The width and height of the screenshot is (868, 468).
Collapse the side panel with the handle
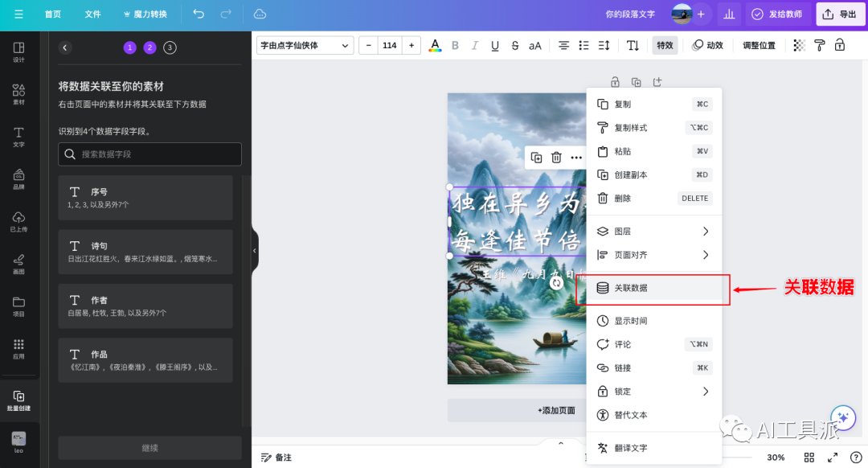255,251
